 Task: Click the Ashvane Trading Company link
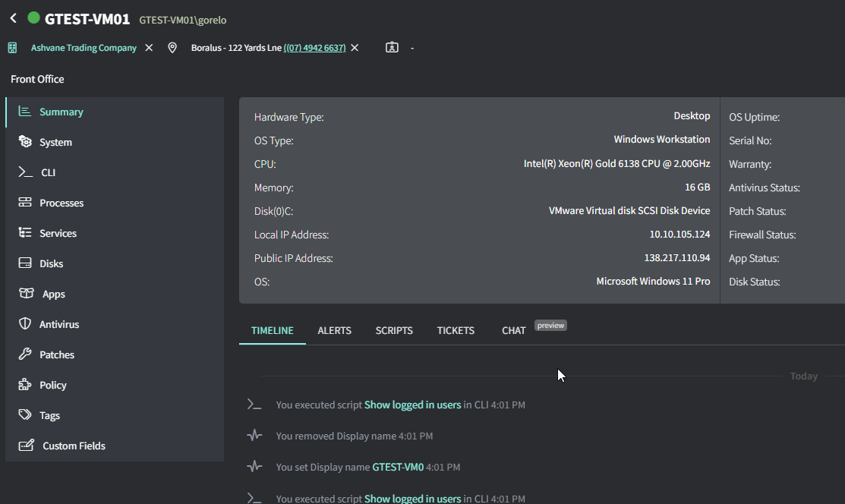click(84, 48)
